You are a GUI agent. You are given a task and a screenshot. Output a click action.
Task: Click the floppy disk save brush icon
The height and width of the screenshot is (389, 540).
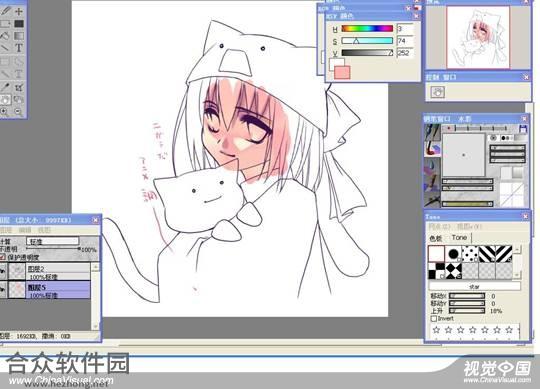coord(523,129)
